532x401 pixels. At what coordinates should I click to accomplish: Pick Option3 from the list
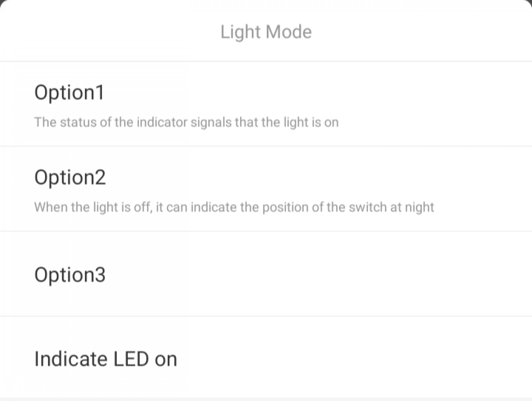tap(266, 274)
